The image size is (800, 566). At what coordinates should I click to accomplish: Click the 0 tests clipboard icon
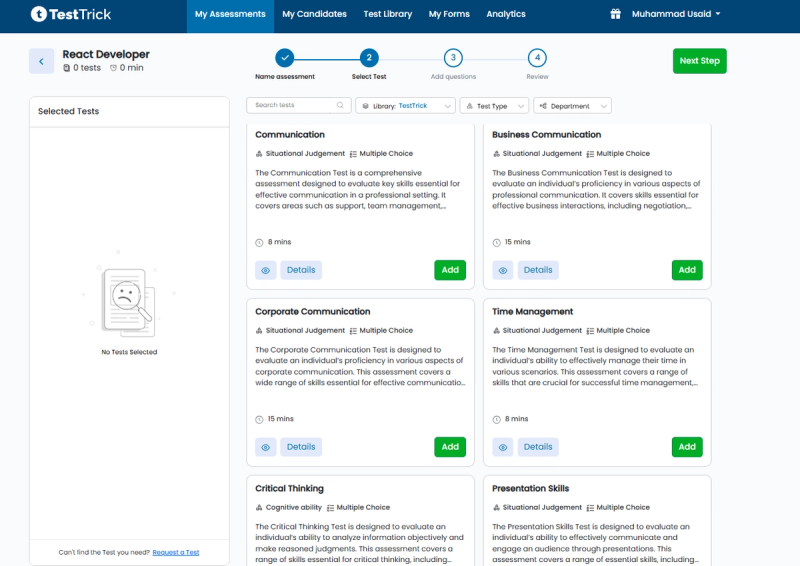pos(66,68)
